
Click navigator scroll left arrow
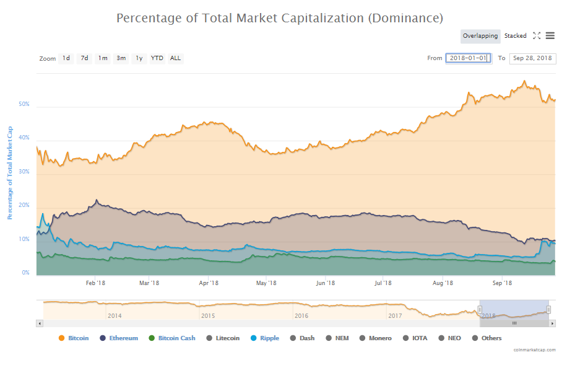point(40,323)
